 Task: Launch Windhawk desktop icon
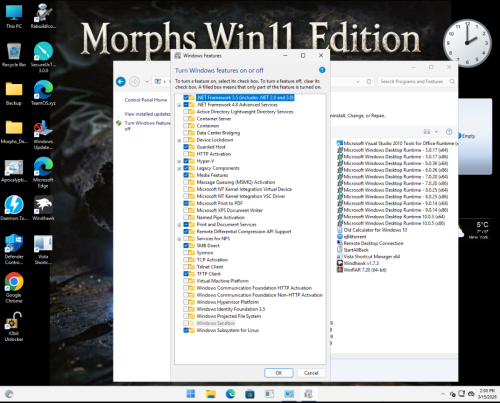tap(43, 208)
